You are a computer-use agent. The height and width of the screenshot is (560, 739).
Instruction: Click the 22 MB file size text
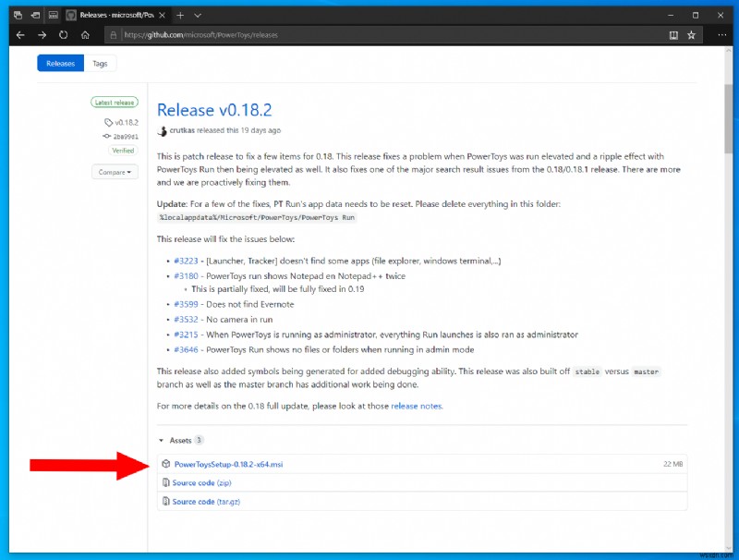coord(672,464)
